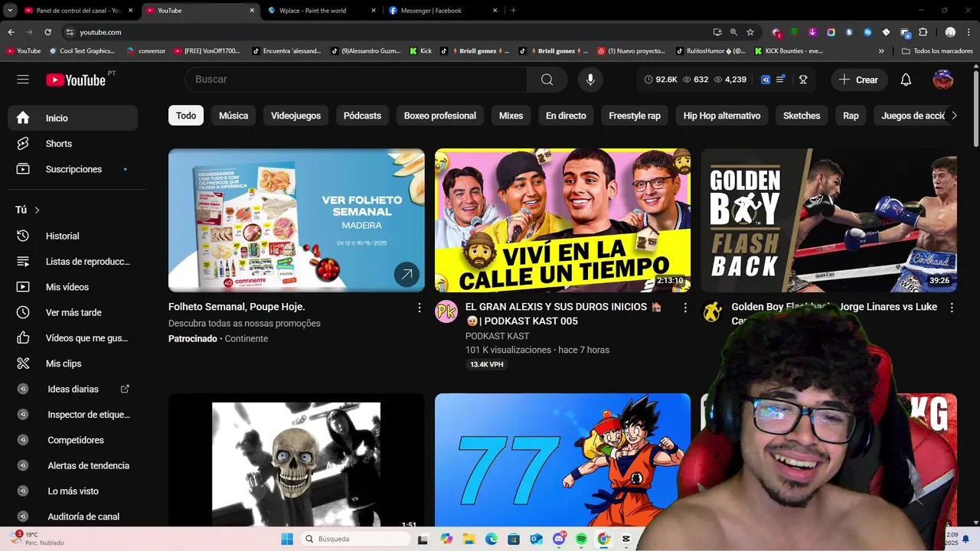
Task: Open the Chrome extensions puzzle icon
Action: pos(923,32)
